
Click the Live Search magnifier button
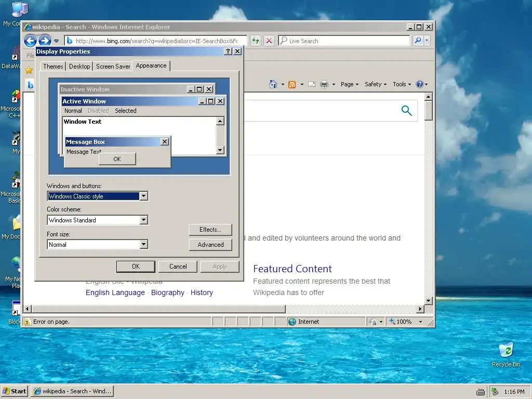(418, 41)
